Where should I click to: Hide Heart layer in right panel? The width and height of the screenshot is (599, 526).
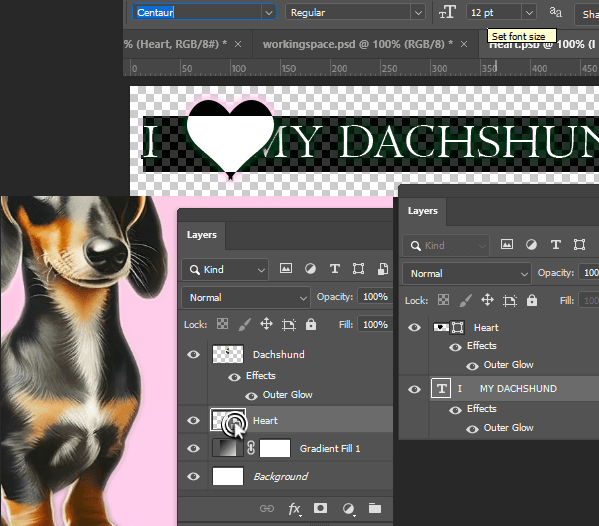pyautogui.click(x=414, y=327)
